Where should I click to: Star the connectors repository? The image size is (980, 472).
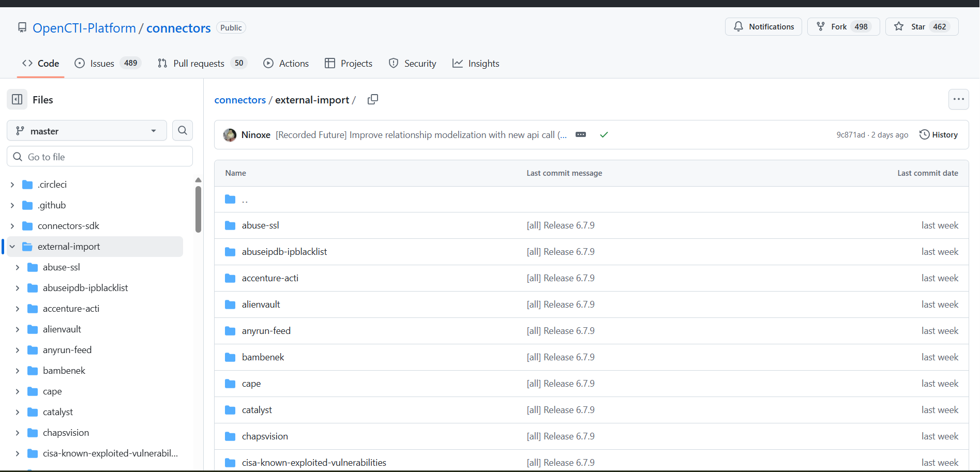coord(922,26)
